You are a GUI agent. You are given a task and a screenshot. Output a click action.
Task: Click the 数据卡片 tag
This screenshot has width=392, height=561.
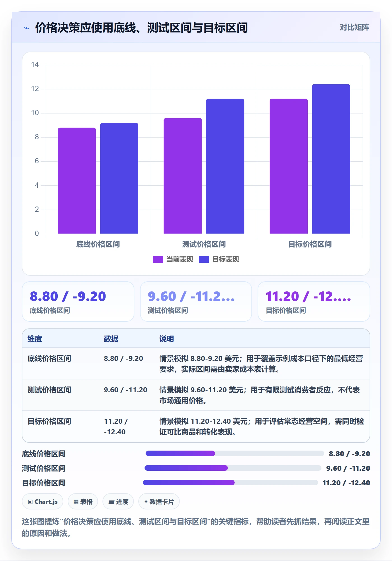[x=159, y=502]
